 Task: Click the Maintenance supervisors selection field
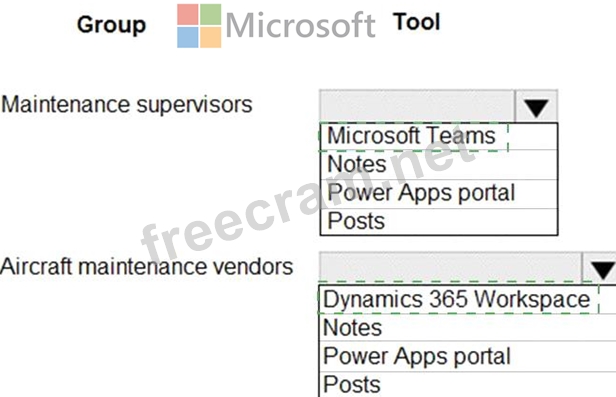click(x=417, y=106)
